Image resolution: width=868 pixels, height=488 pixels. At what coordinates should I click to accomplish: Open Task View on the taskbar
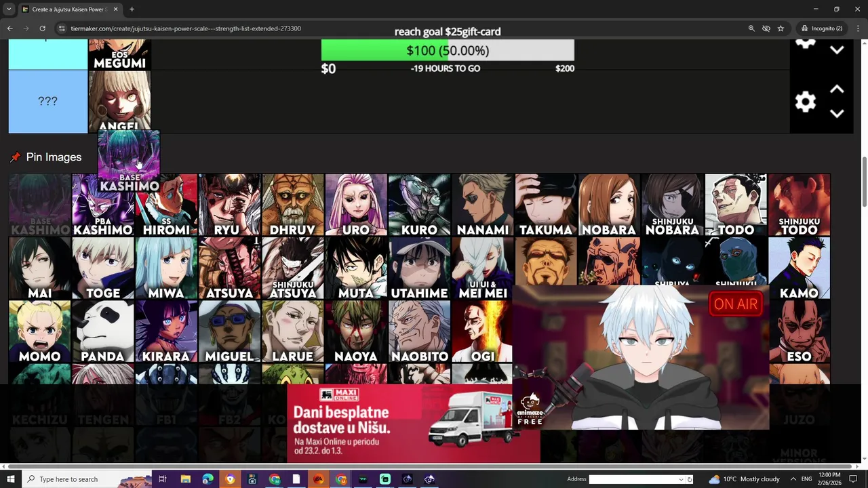163,479
